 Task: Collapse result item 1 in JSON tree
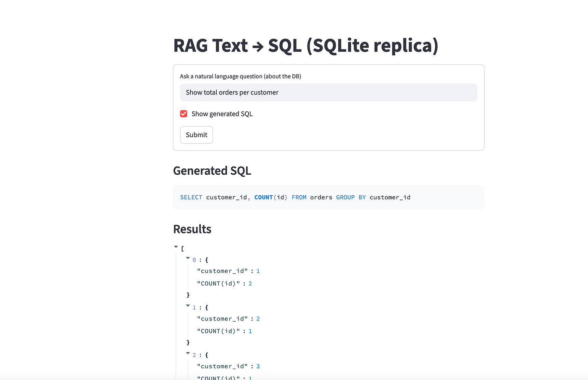coord(188,306)
